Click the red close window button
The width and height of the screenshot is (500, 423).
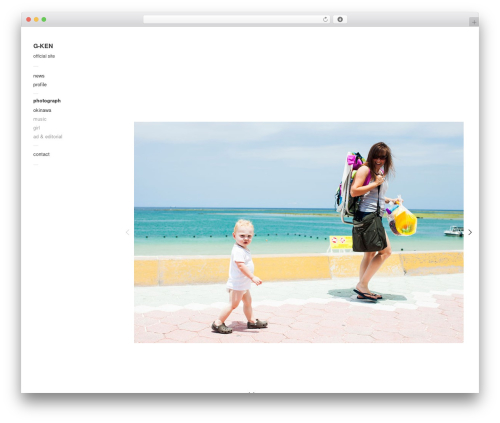click(29, 19)
